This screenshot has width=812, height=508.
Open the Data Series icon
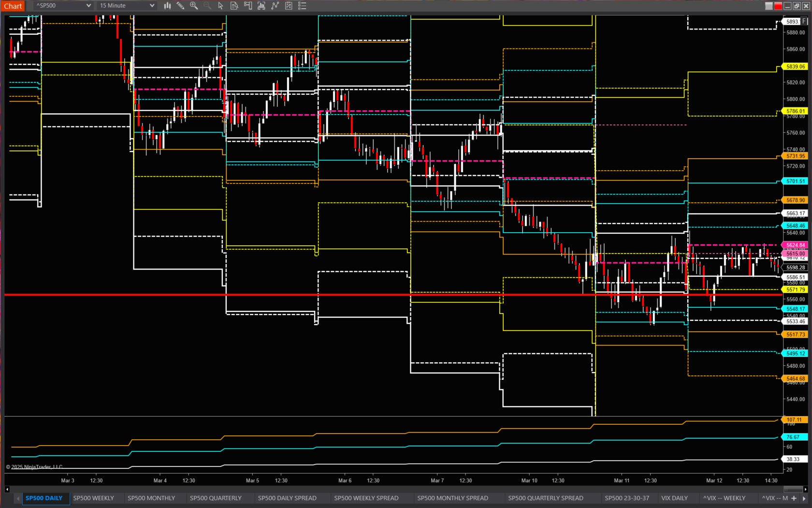(x=233, y=5)
